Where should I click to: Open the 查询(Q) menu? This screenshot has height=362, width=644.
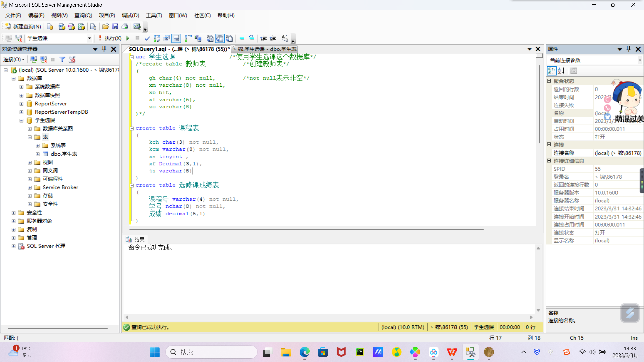pyautogui.click(x=83, y=15)
